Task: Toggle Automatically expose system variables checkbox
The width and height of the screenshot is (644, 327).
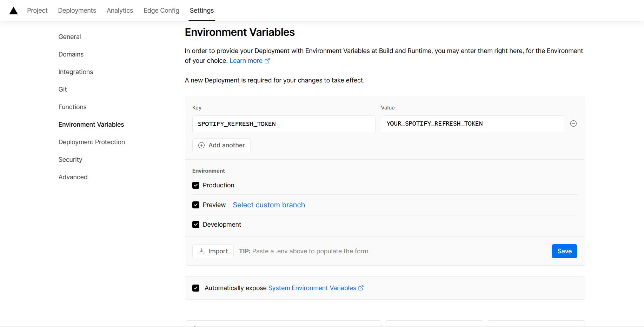Action: 196,288
